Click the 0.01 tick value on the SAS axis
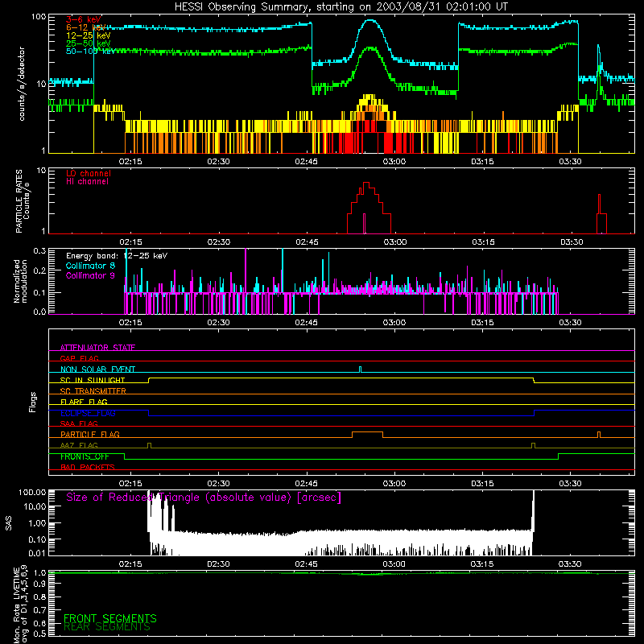Image resolution: width=644 pixels, height=644 pixels. tap(37, 553)
